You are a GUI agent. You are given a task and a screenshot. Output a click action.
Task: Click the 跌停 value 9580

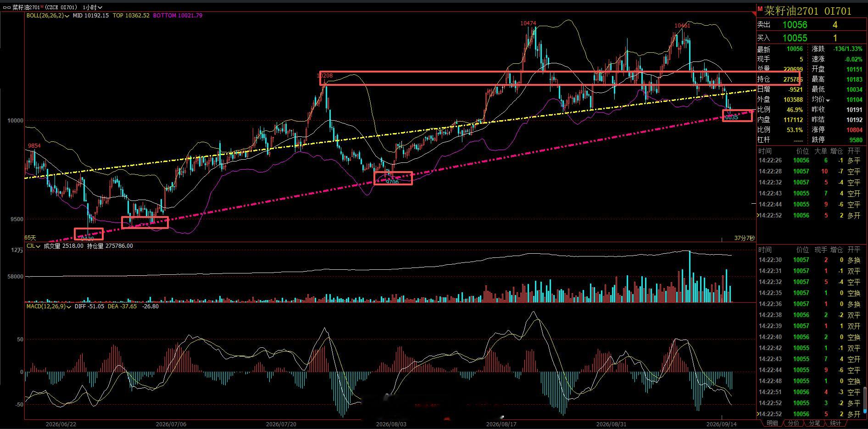click(856, 140)
